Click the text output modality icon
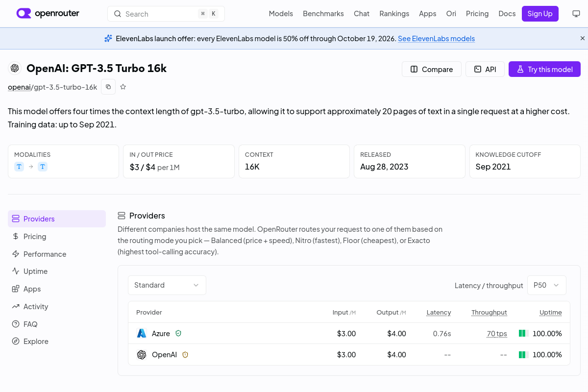The width and height of the screenshot is (588, 392). 43,167
